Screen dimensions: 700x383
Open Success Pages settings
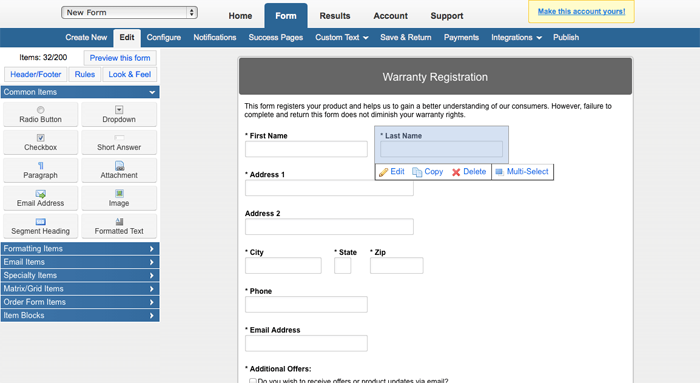coord(276,37)
